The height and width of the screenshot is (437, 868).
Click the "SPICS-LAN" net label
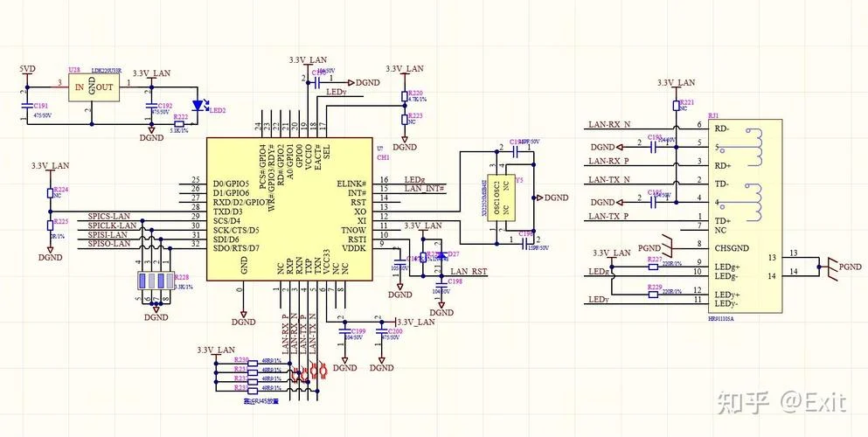[109, 216]
